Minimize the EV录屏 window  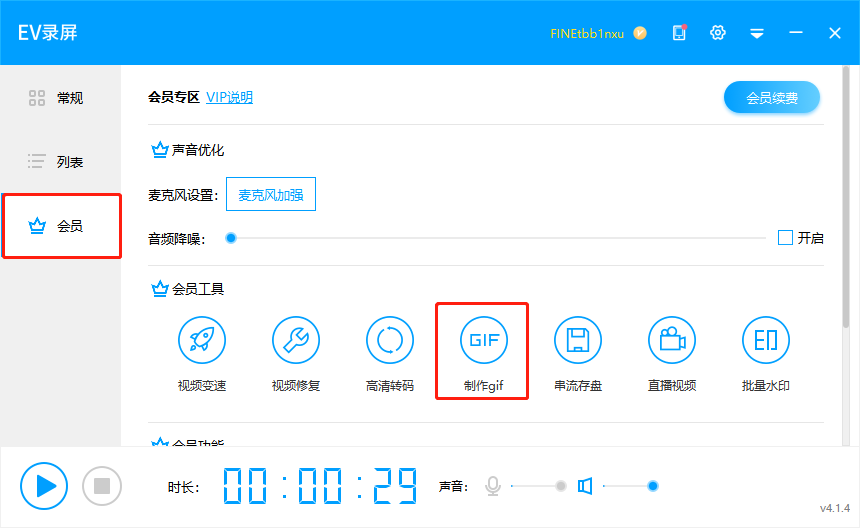(796, 33)
